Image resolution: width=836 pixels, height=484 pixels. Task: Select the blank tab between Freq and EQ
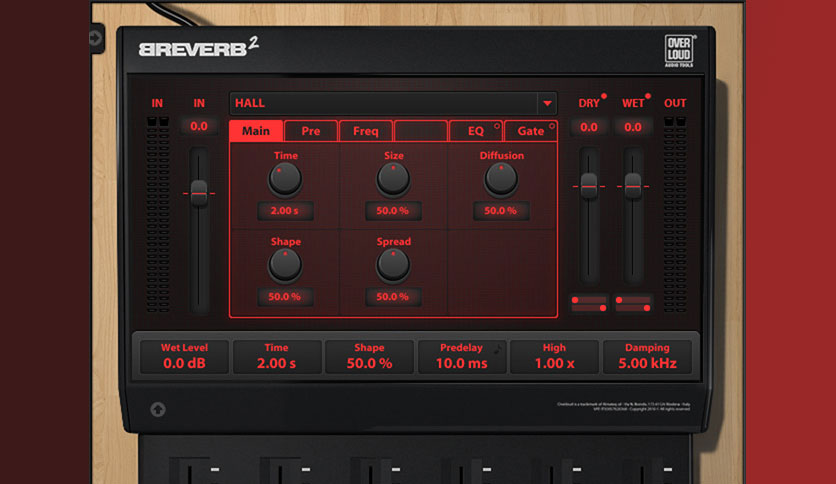pyautogui.click(x=421, y=131)
